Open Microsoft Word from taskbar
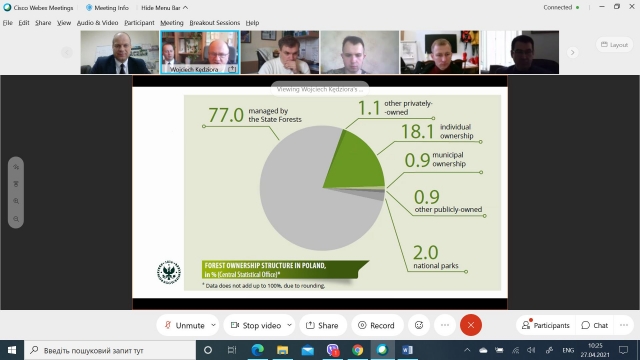This screenshot has width=640, height=360. pyautogui.click(x=407, y=350)
